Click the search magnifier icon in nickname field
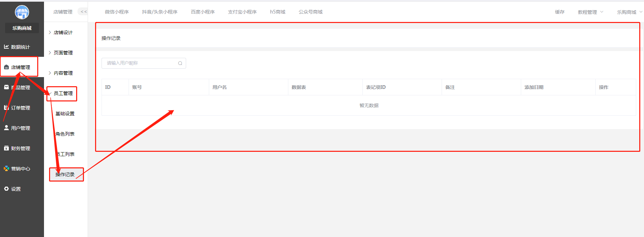The width and height of the screenshot is (644, 237). pos(180,63)
